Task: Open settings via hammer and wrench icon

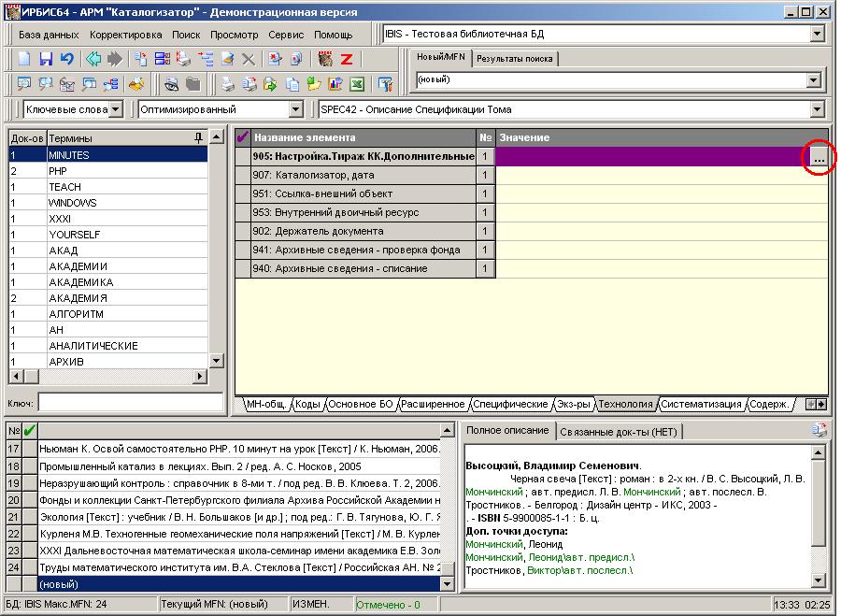Action: pos(385,84)
